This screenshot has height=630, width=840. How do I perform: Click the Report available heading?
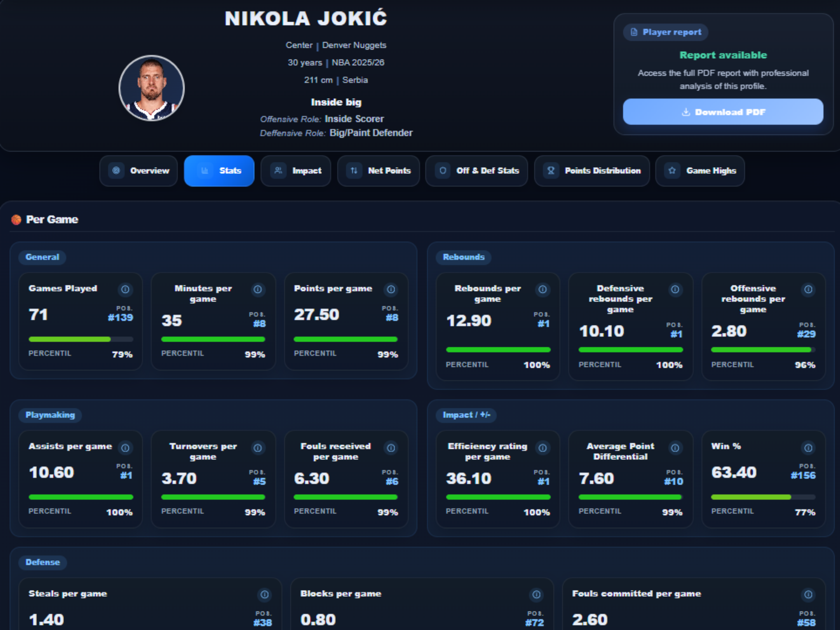[723, 55]
